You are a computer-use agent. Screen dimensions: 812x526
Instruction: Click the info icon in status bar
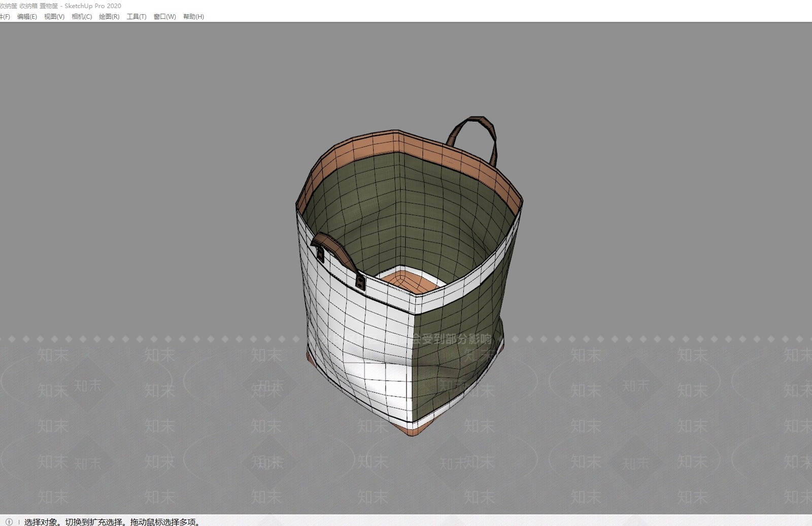pyautogui.click(x=9, y=521)
